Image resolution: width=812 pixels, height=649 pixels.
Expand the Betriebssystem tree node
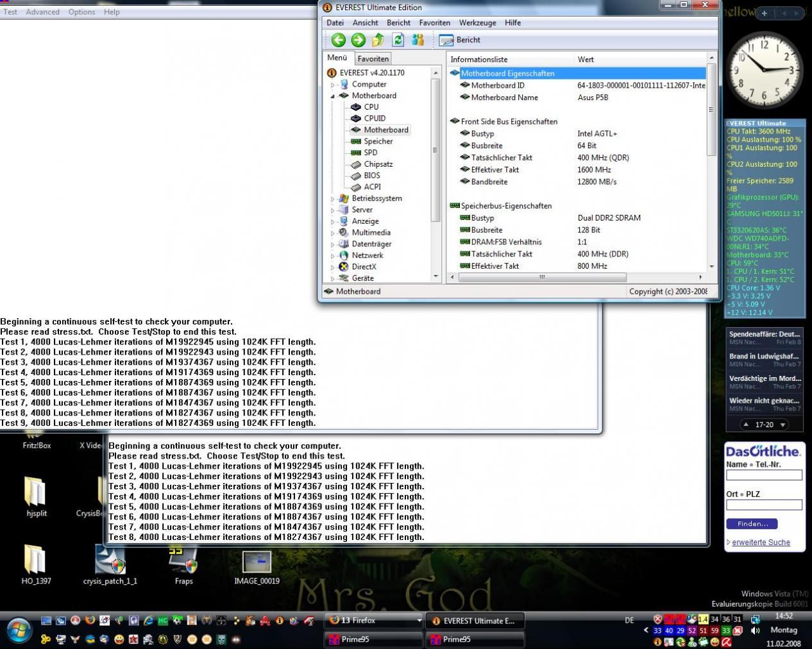(332, 199)
